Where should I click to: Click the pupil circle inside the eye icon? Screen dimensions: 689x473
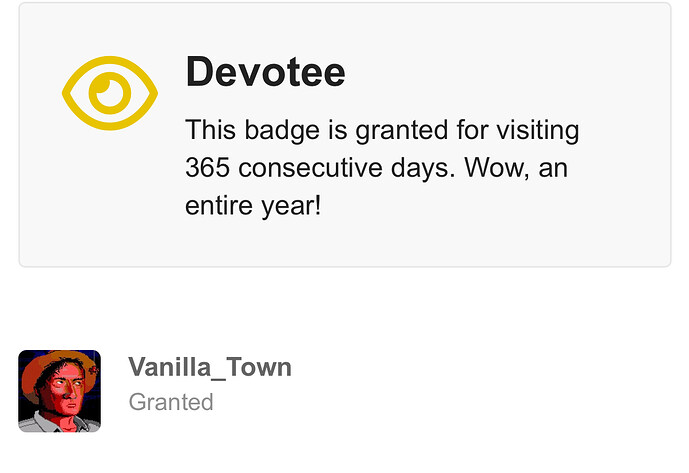pyautogui.click(x=110, y=93)
